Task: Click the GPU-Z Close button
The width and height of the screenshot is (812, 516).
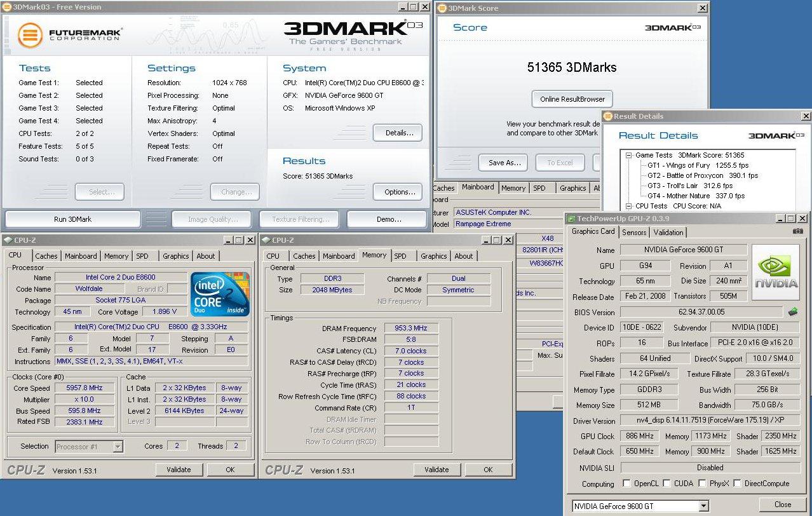Action: coord(783,505)
